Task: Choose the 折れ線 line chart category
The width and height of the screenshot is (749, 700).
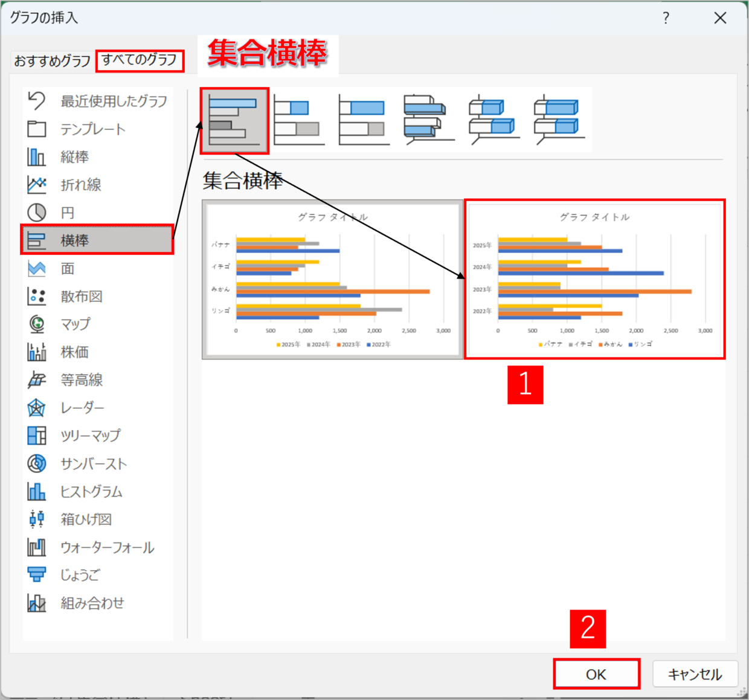Action: tap(80, 185)
